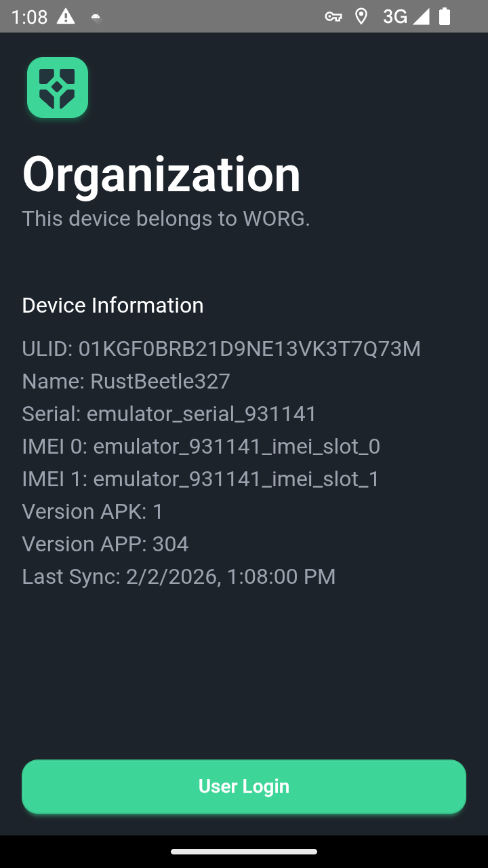Viewport: 488px width, 868px height.
Task: Tap the small notification icon beside warning
Action: [x=96, y=18]
